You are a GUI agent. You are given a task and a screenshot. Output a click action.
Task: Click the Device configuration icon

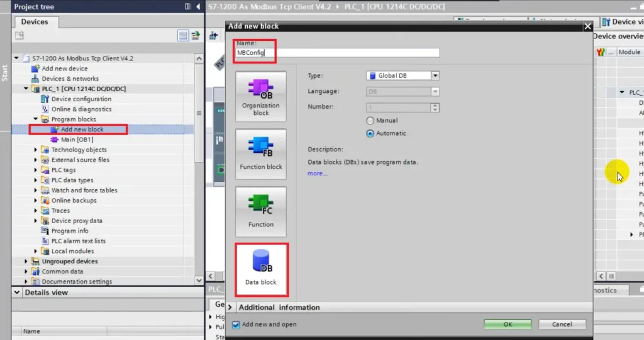click(45, 99)
